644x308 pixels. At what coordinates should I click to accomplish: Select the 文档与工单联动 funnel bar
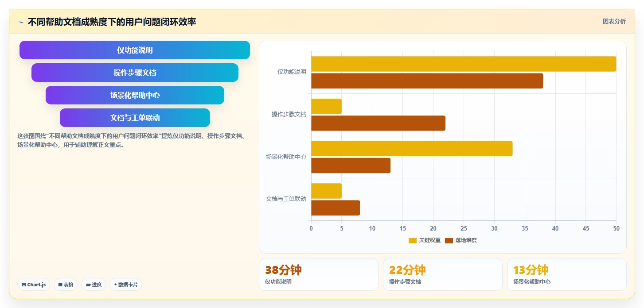pyautogui.click(x=135, y=118)
